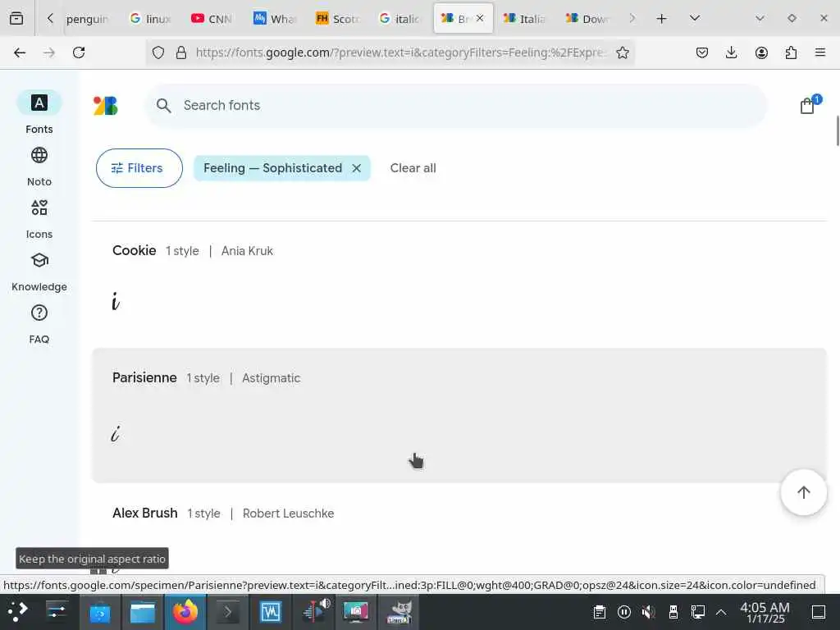Click the Cookie preview letter

(116, 302)
